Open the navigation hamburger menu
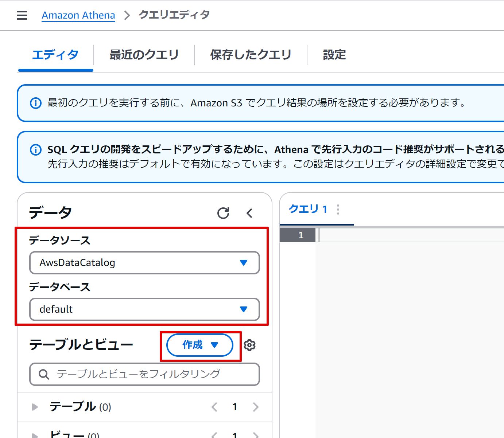The width and height of the screenshot is (504, 438). [22, 15]
